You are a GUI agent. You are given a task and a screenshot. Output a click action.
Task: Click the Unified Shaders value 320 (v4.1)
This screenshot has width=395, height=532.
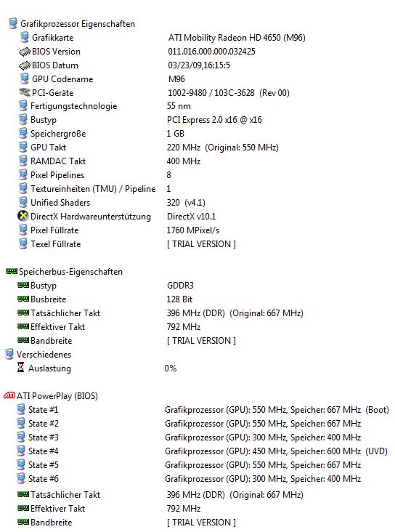(x=186, y=203)
